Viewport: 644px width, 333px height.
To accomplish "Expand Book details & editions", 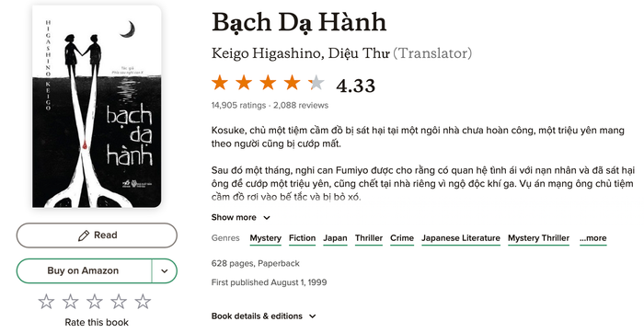I will 264,316.
